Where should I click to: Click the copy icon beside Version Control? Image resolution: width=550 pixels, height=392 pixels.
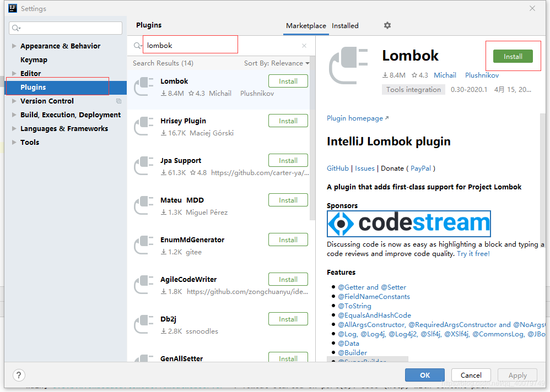(x=118, y=101)
